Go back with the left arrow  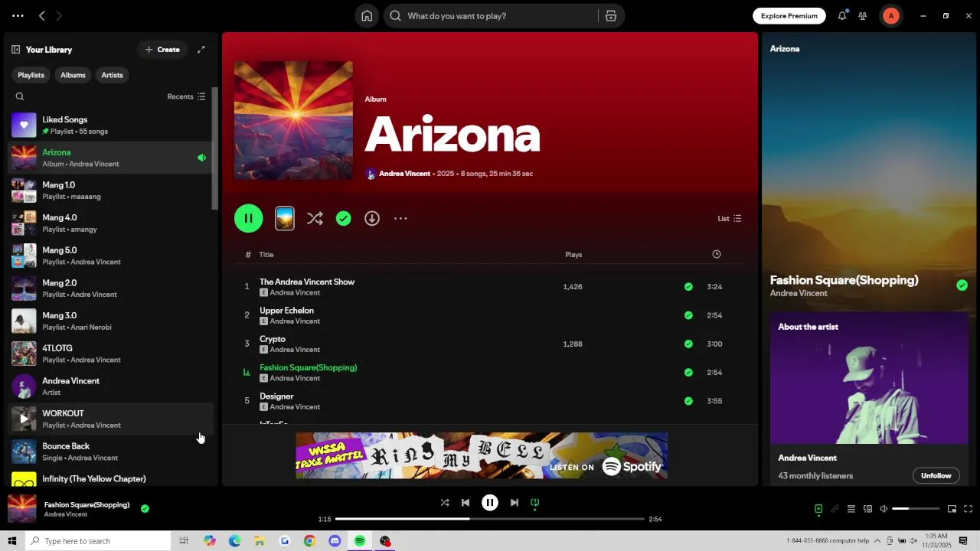tap(42, 16)
